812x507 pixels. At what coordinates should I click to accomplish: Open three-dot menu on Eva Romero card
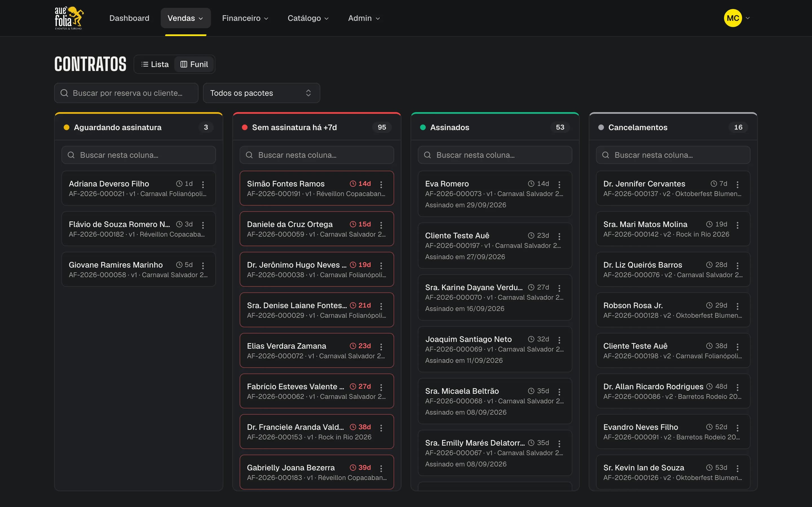coord(559,184)
